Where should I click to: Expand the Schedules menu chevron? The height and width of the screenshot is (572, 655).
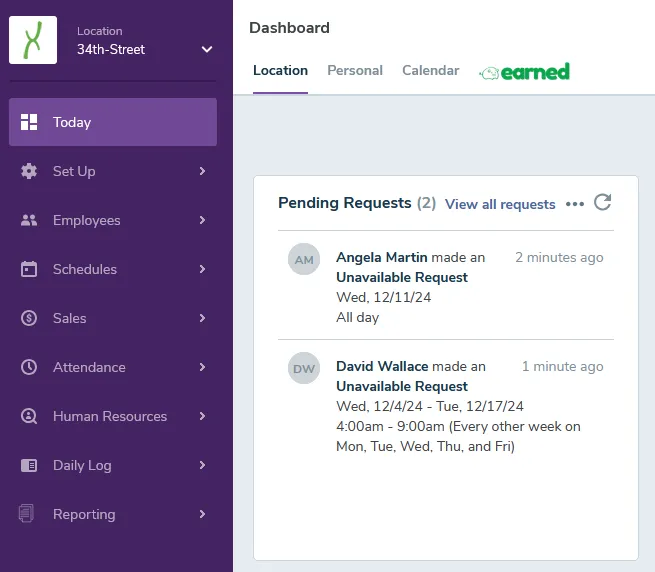point(203,269)
